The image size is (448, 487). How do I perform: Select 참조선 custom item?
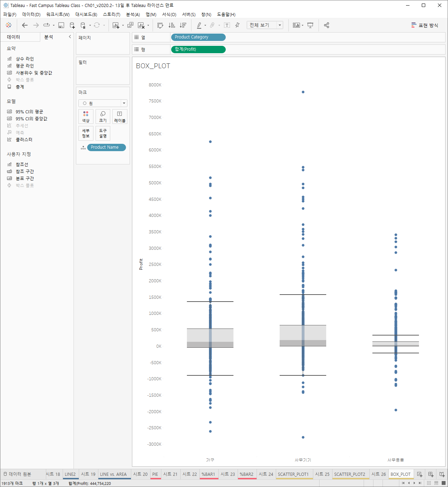pos(22,164)
